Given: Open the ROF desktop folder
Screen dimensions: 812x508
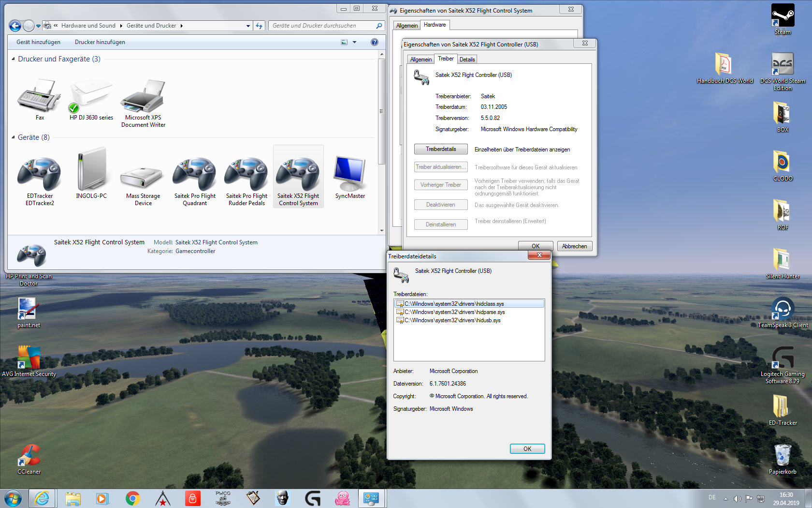Looking at the screenshot, I should click(x=783, y=214).
